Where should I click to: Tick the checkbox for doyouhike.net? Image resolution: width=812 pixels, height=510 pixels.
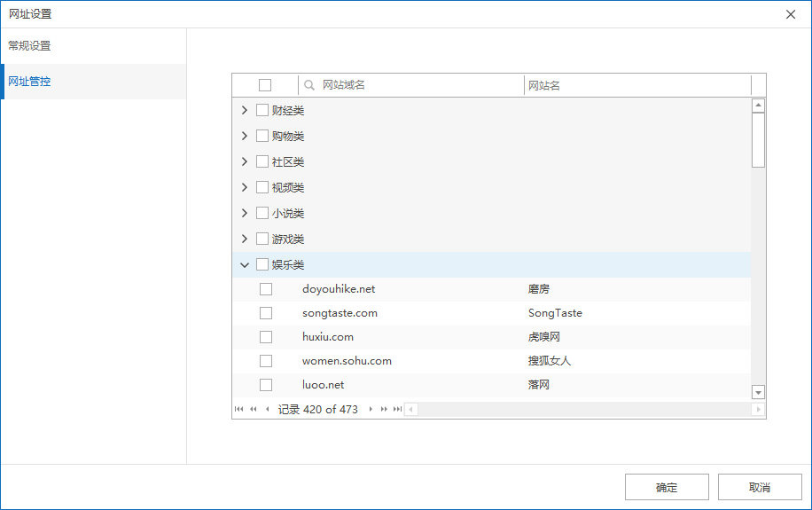(266, 289)
